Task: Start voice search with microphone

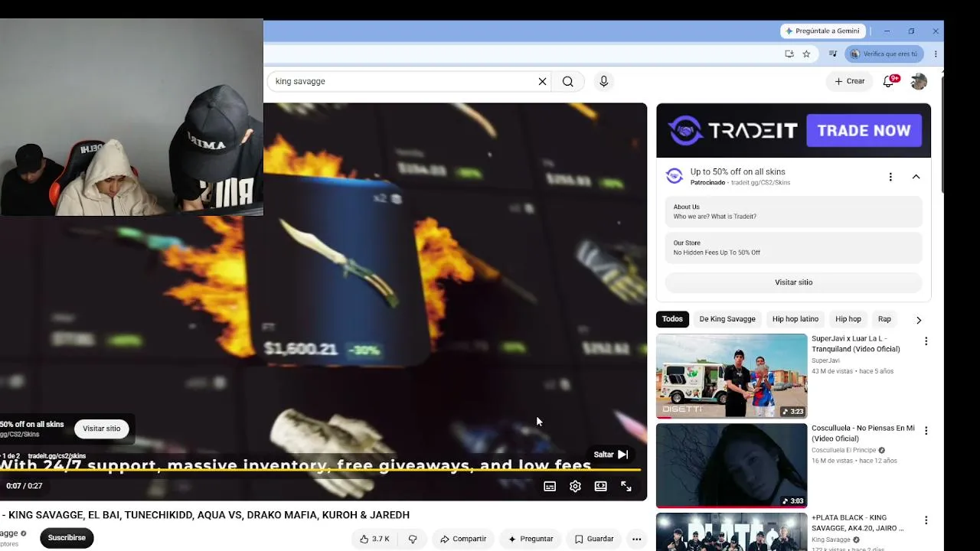Action: point(604,81)
